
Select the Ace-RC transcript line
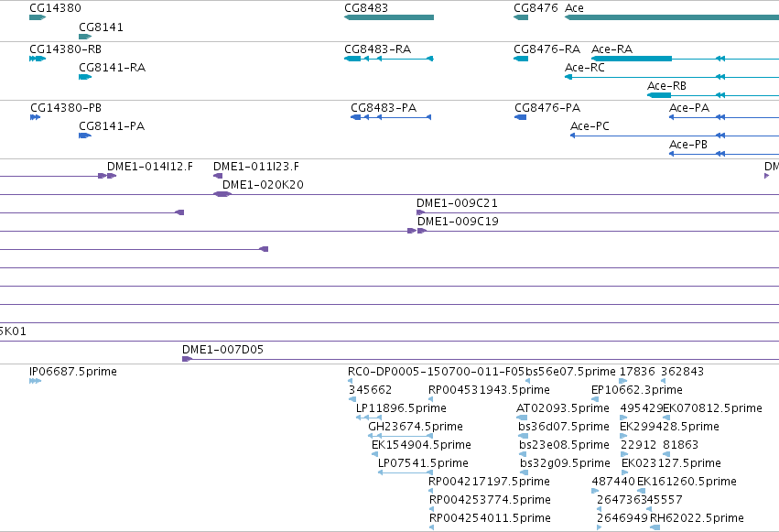tap(672, 77)
